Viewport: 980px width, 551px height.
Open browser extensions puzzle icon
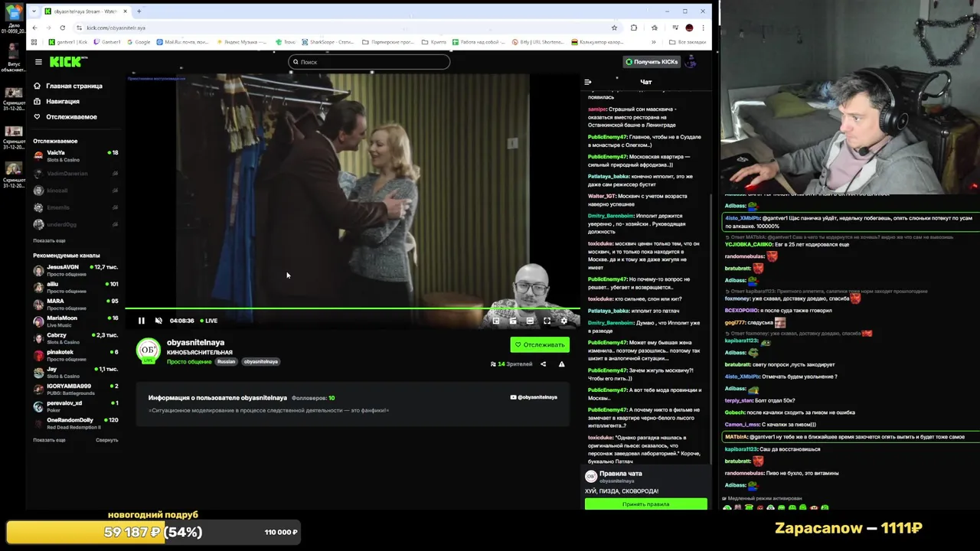[634, 28]
